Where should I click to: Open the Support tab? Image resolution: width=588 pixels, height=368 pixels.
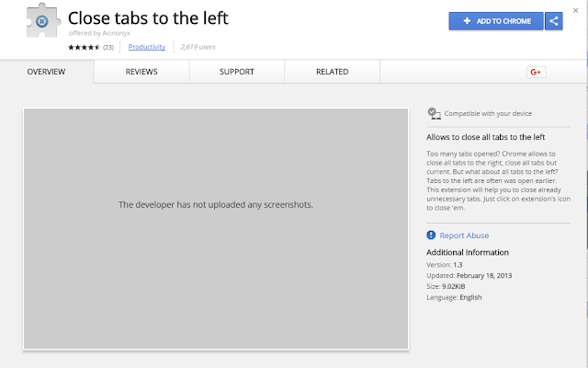(237, 72)
